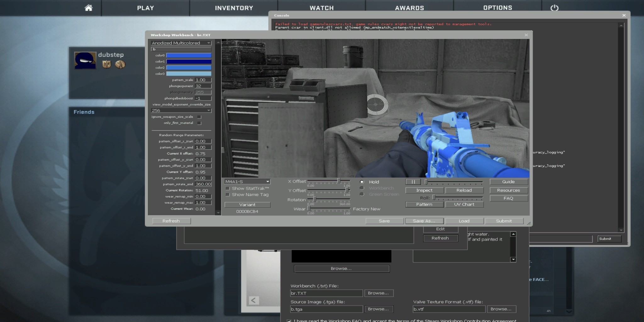Click the Reload button
This screenshot has height=322, width=644.
point(464,190)
